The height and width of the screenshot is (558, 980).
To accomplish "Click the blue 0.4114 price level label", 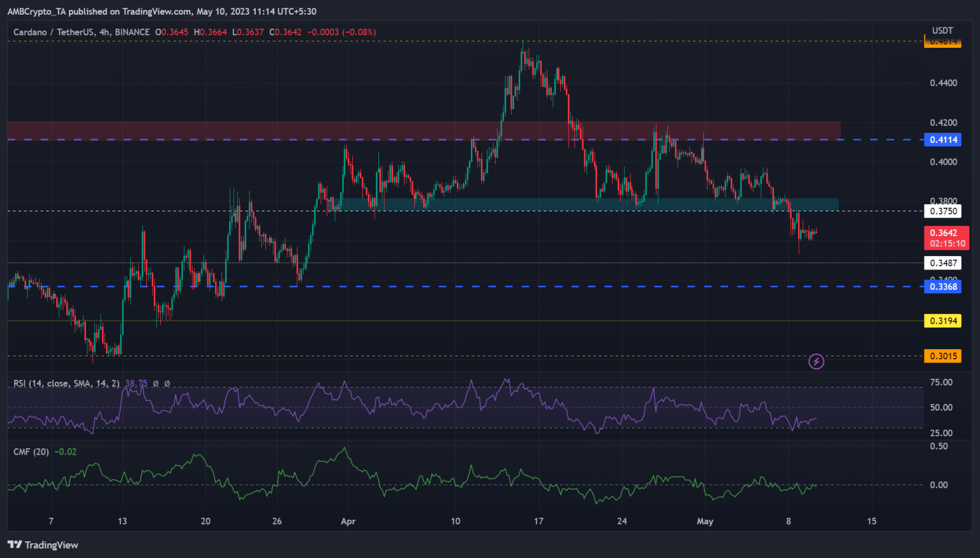I will click(x=943, y=140).
